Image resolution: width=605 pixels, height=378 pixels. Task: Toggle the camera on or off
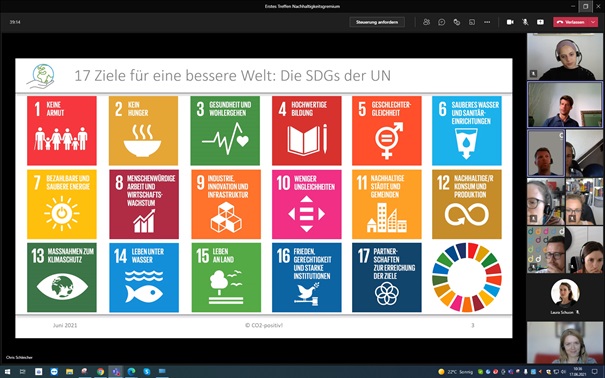(510, 22)
